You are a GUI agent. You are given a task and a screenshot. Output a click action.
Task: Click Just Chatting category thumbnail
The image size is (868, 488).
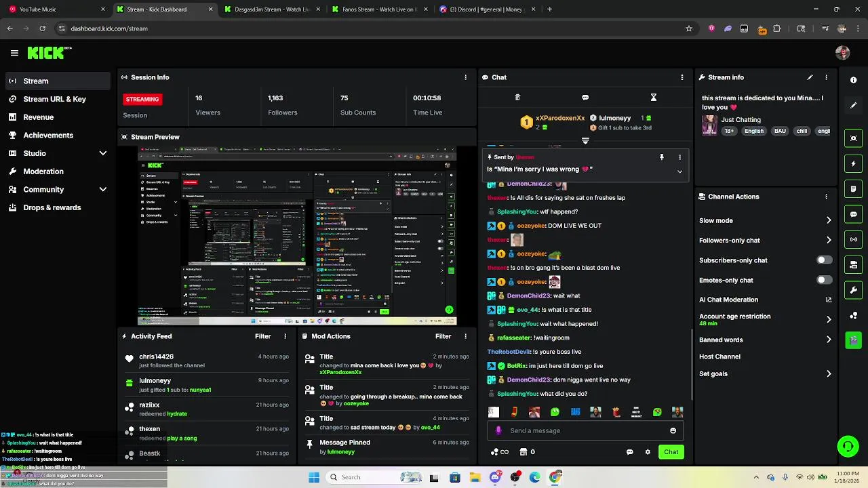[709, 125]
